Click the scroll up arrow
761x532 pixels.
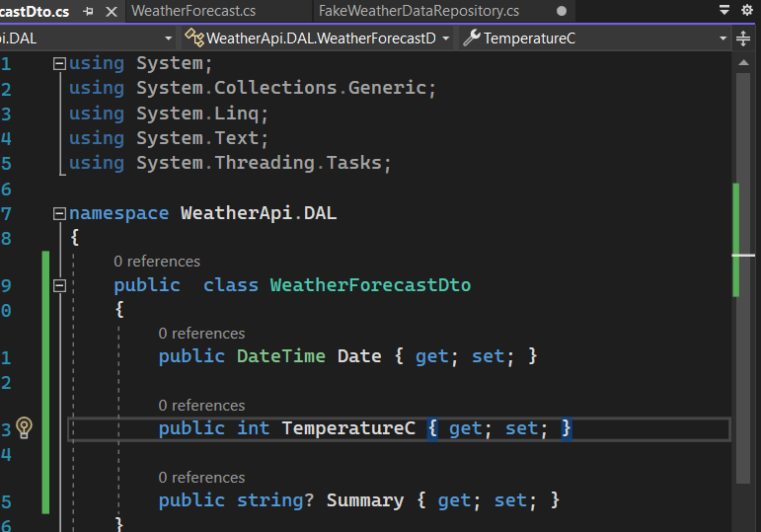click(743, 62)
